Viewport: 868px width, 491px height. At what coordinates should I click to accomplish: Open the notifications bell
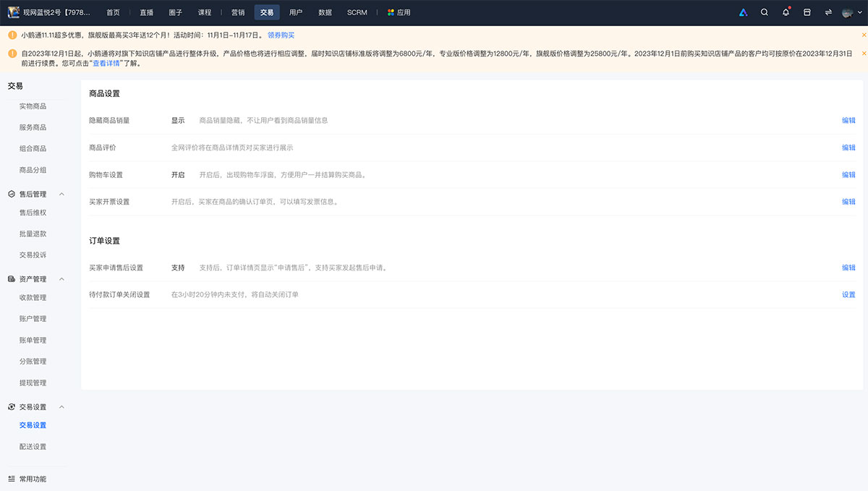coord(786,12)
